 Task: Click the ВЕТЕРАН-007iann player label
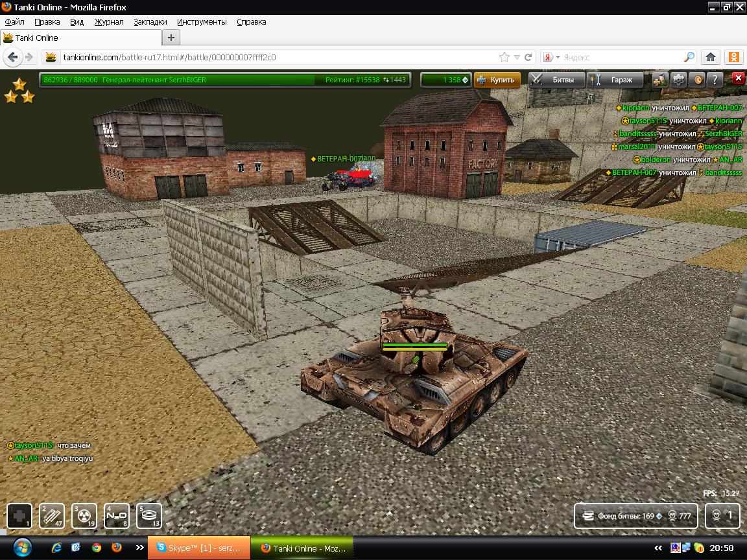coord(343,159)
